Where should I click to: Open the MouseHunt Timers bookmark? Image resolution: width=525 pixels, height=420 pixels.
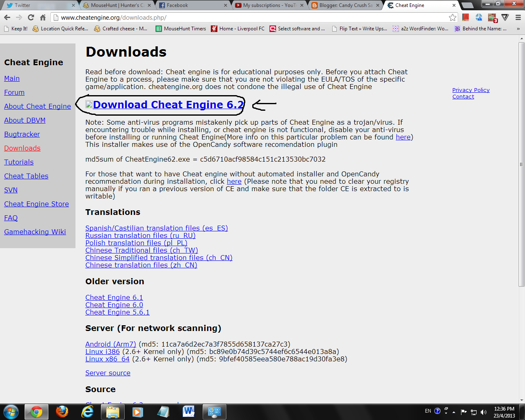click(181, 29)
